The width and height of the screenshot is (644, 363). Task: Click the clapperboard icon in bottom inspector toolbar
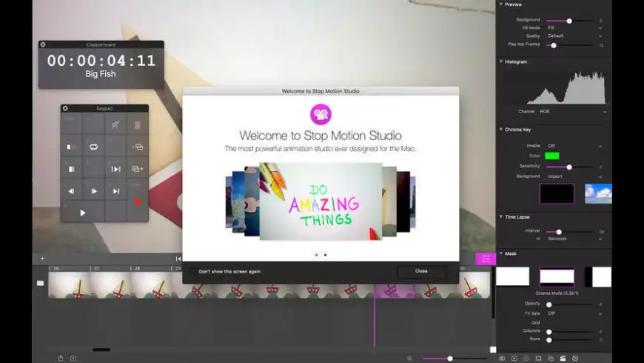[x=563, y=358]
